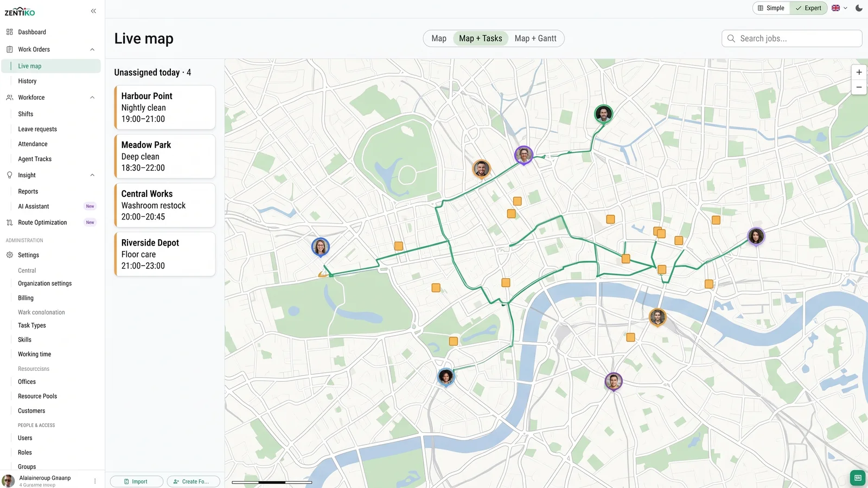This screenshot has width=868, height=488.
Task: Open the AI Assistant link
Action: [34, 207]
